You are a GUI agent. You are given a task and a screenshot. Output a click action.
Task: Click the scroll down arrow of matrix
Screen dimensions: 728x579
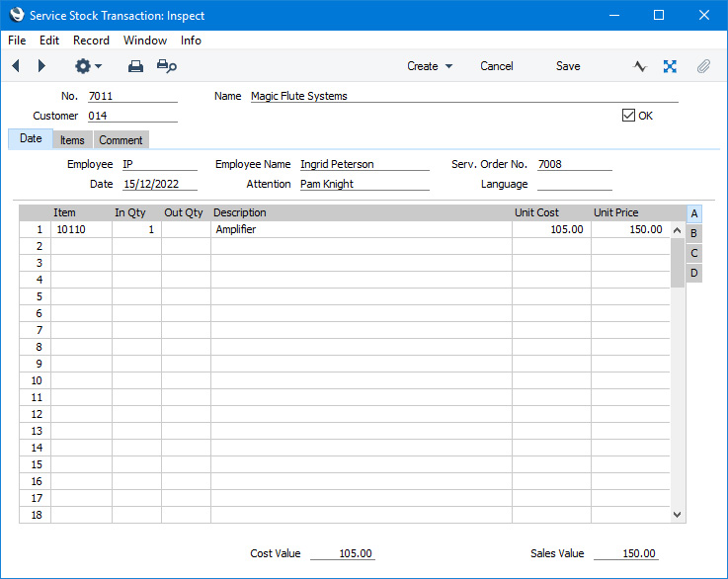[x=677, y=515]
